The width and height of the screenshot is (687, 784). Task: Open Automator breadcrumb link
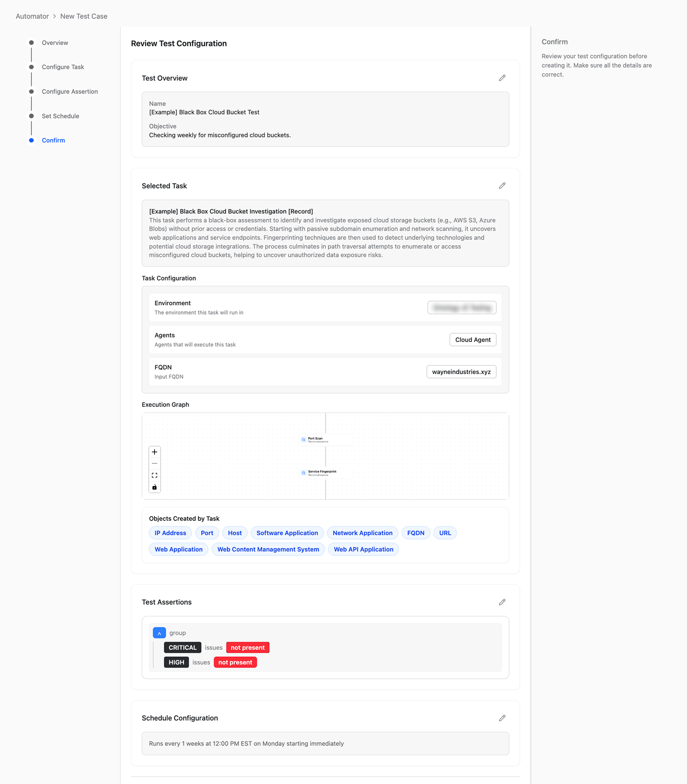tap(32, 16)
